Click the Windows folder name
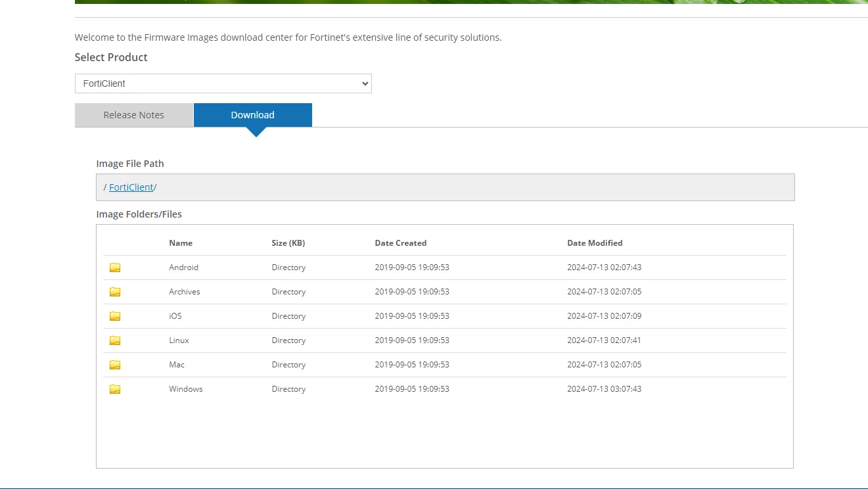 point(186,389)
